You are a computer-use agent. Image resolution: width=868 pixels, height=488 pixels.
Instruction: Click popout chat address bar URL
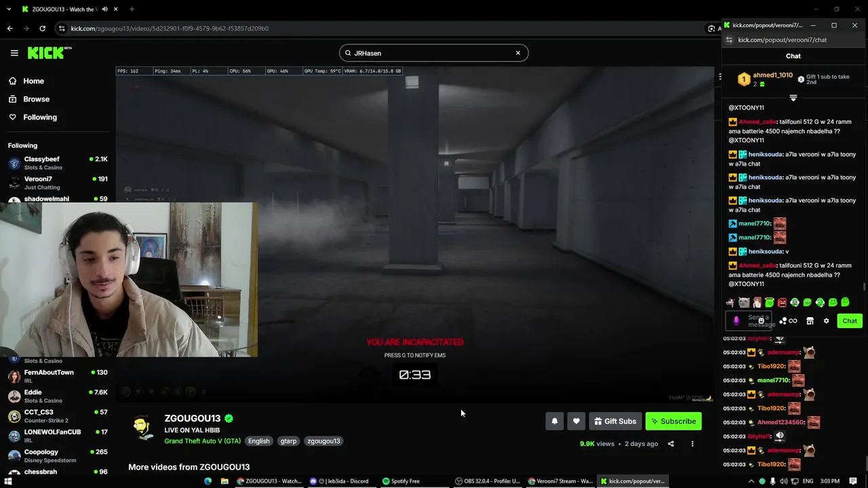tap(782, 40)
